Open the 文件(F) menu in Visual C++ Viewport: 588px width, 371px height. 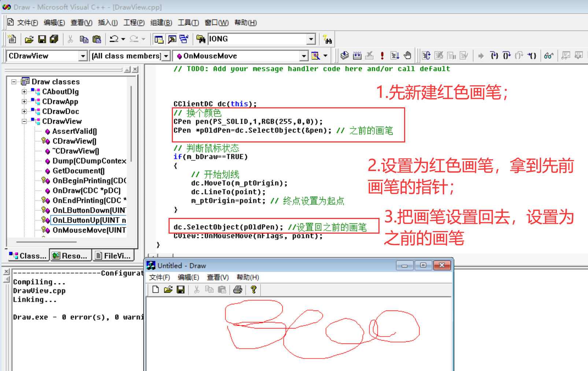click(x=27, y=23)
